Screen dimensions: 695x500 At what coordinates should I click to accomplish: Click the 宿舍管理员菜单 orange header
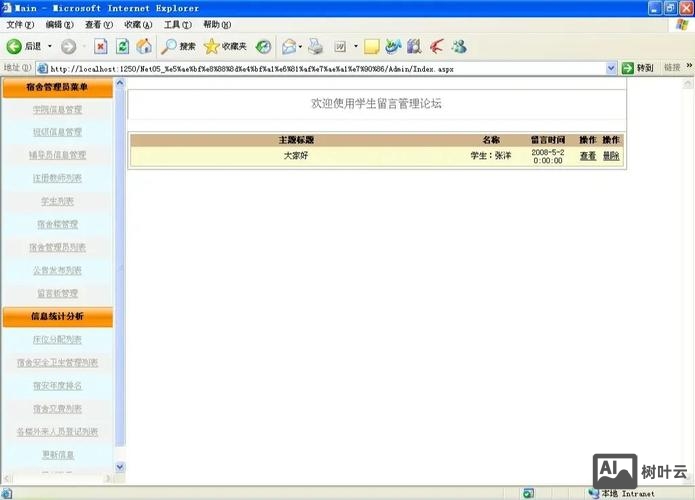pos(57,87)
